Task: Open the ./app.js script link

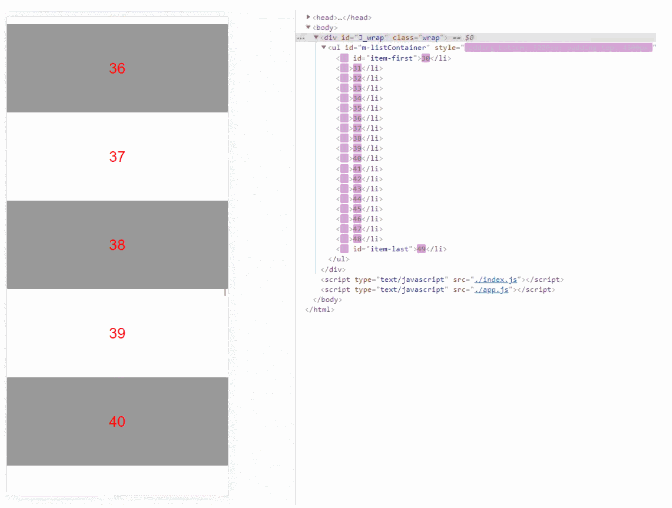Action: 491,289
